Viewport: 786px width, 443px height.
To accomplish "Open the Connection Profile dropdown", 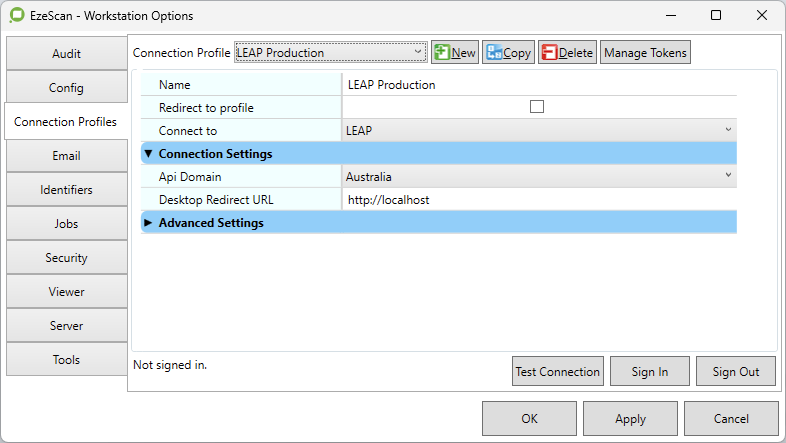I will (x=330, y=53).
